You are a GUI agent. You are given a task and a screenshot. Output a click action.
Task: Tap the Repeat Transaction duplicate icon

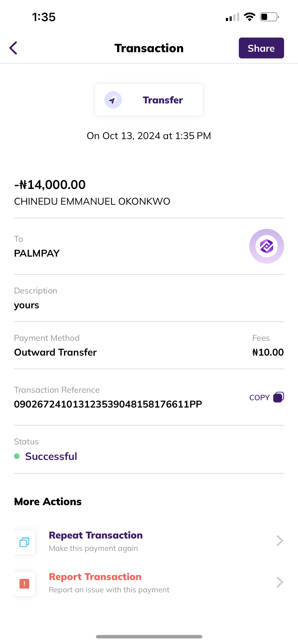tap(24, 542)
